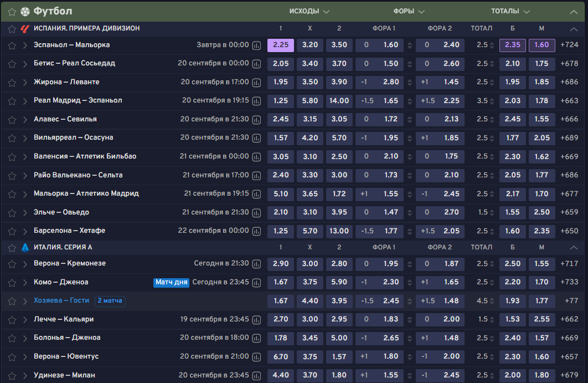This screenshot has height=383, width=588.
Task: Open the Валенсия – Атлетик Бильбао match
Action: point(85,156)
